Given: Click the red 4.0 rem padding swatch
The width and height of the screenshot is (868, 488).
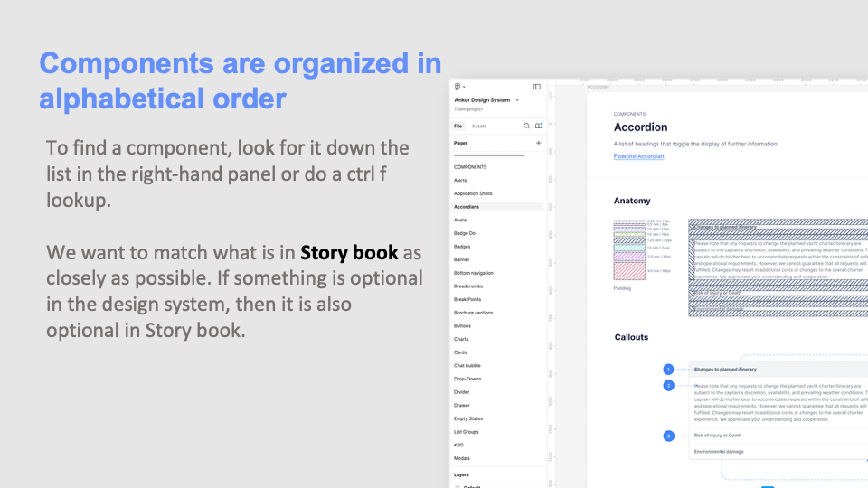Looking at the screenshot, I should tap(629, 270).
